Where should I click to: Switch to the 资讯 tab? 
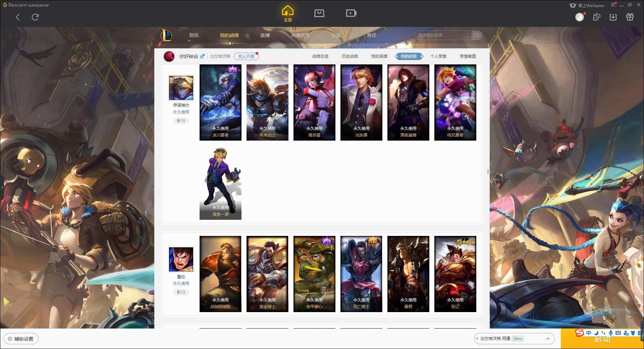point(194,35)
